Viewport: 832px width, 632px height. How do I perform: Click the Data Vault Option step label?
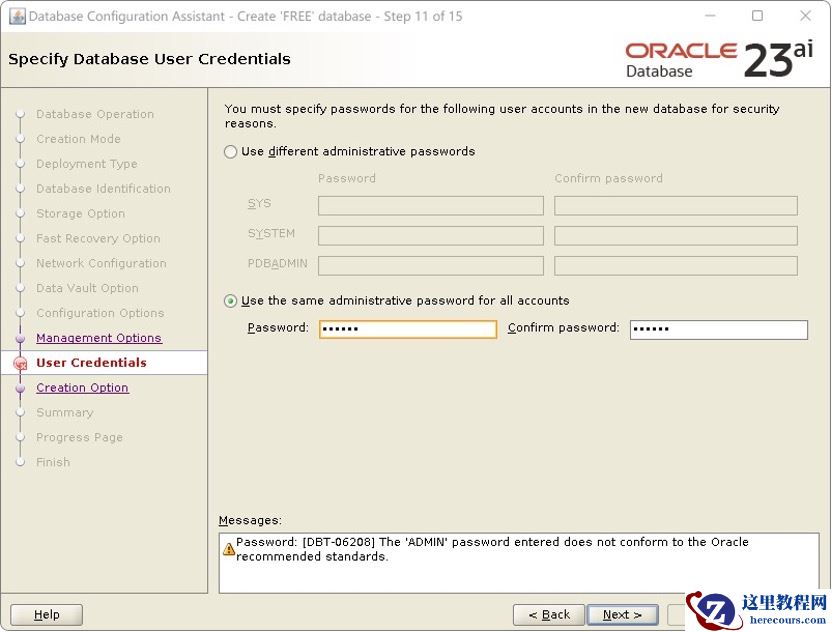click(88, 288)
